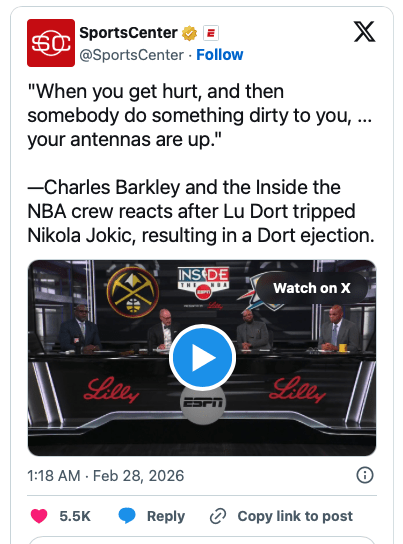The image size is (403, 544).
Task: Open the @SportsCenter handle link
Action: click(132, 55)
